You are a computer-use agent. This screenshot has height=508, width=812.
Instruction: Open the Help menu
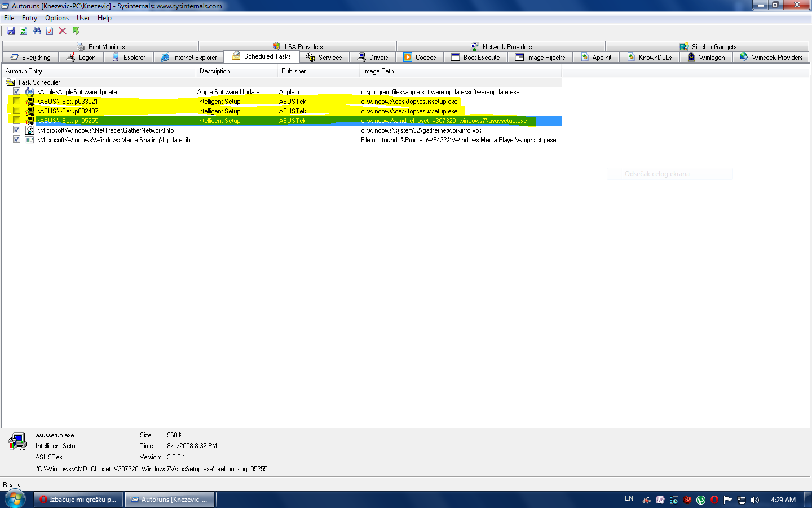pos(104,18)
